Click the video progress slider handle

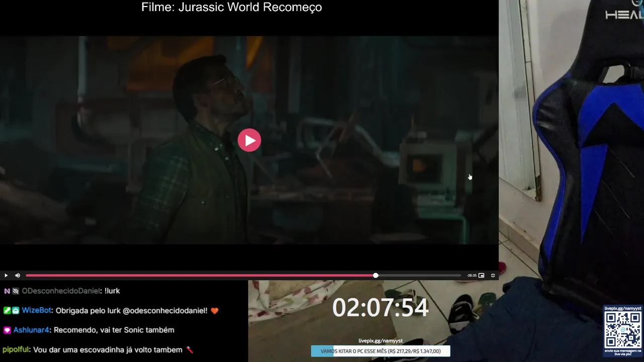[x=375, y=276]
